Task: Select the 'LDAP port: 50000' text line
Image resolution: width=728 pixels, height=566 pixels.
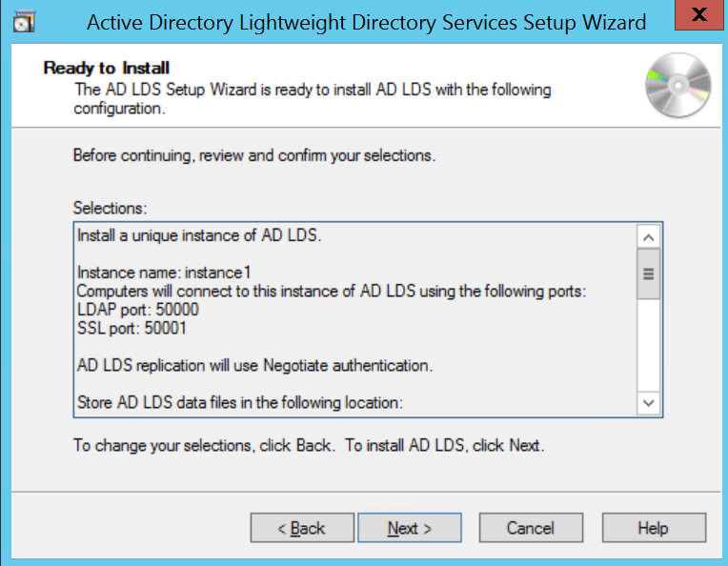Action: [x=137, y=310]
